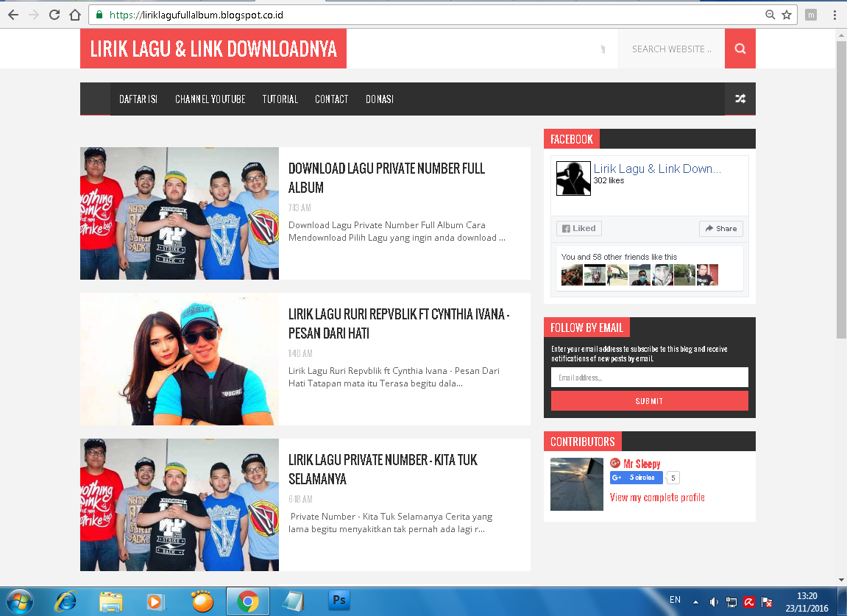The width and height of the screenshot is (847, 616).
Task: Reload the page with the refresh icon
Action: (54, 15)
